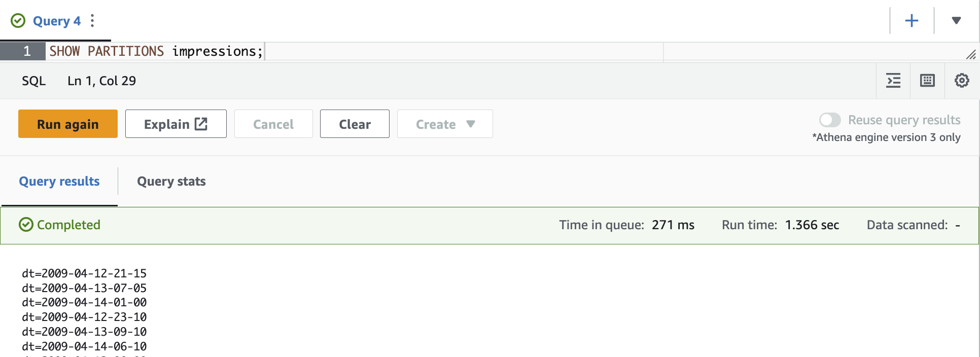Click the external link icon on Explain
Image resolution: width=980 pixels, height=357 pixels.
coord(201,124)
